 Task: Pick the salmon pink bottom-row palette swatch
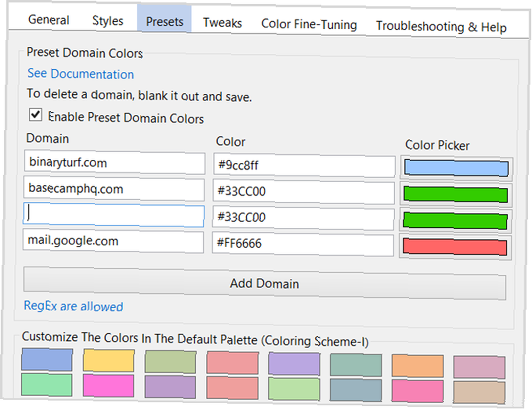click(232, 388)
